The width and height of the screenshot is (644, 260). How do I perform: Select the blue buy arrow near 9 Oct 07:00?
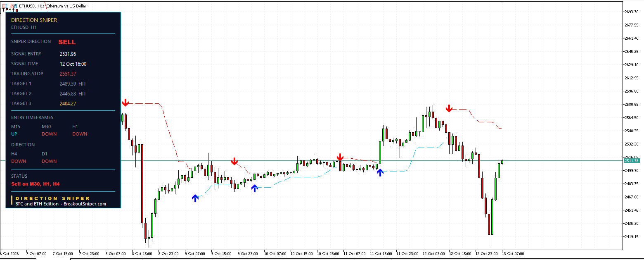click(x=195, y=198)
